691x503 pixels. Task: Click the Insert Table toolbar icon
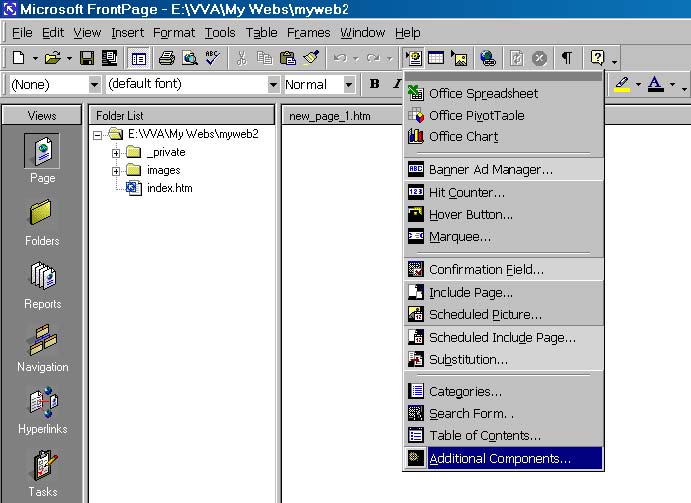[x=436, y=58]
